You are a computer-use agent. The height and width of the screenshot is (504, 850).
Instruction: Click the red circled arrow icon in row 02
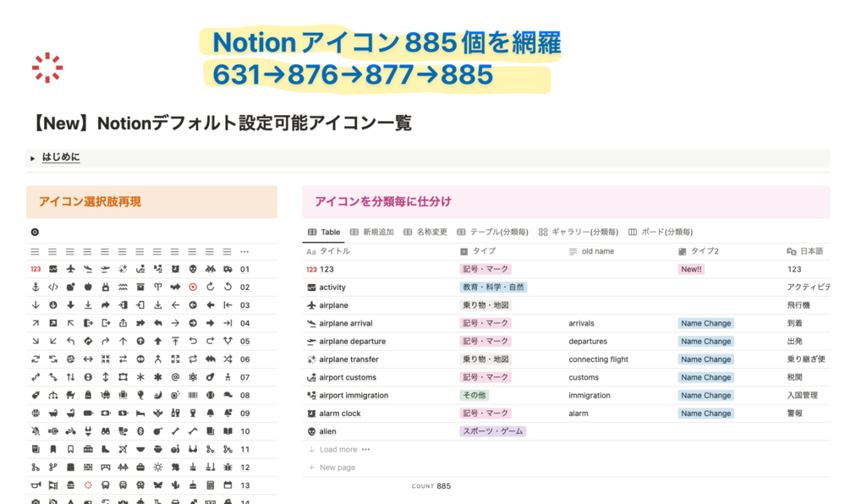point(193,287)
